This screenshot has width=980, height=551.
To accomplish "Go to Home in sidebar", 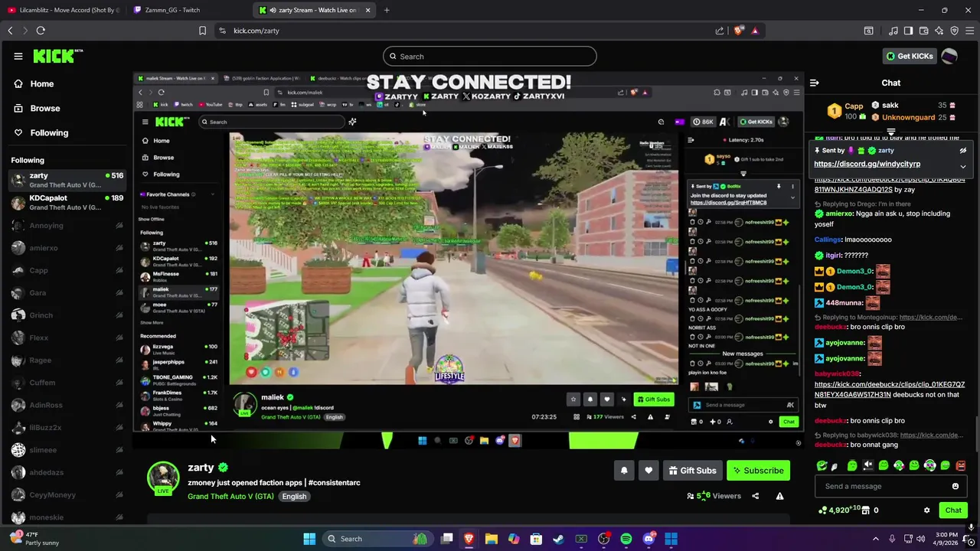I will [42, 84].
